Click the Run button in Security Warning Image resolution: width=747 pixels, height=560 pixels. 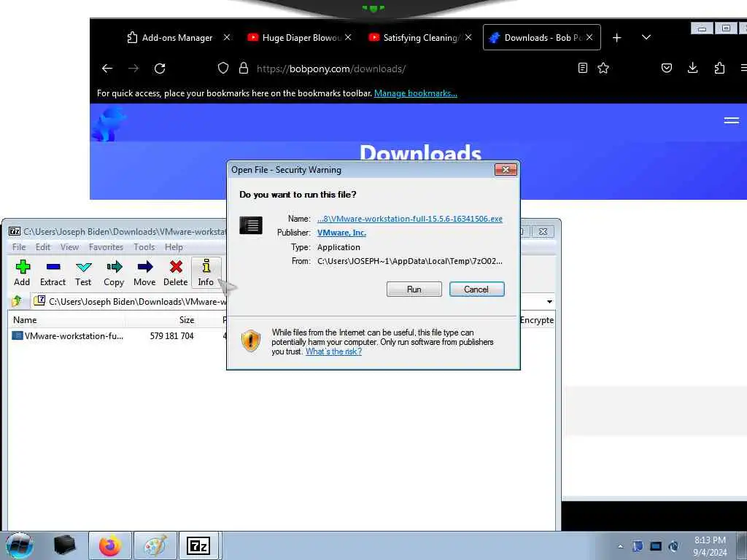(414, 289)
